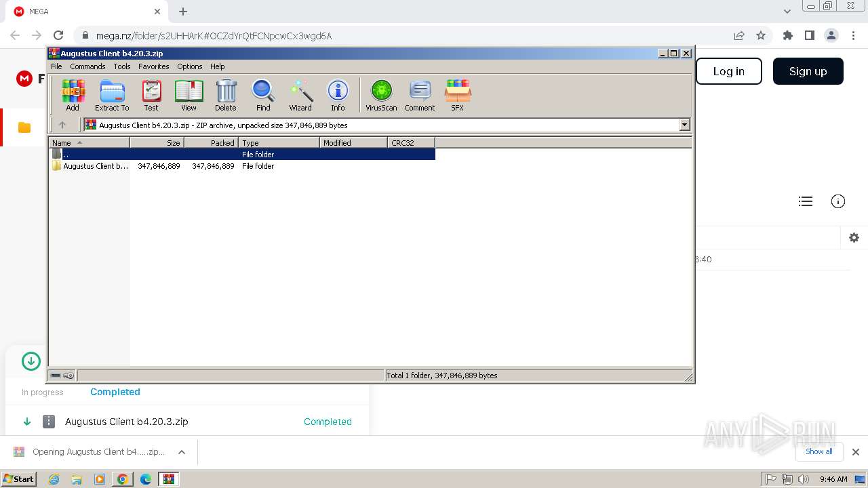Select the parent folder '..' row
The height and width of the screenshot is (488, 868).
point(242,154)
